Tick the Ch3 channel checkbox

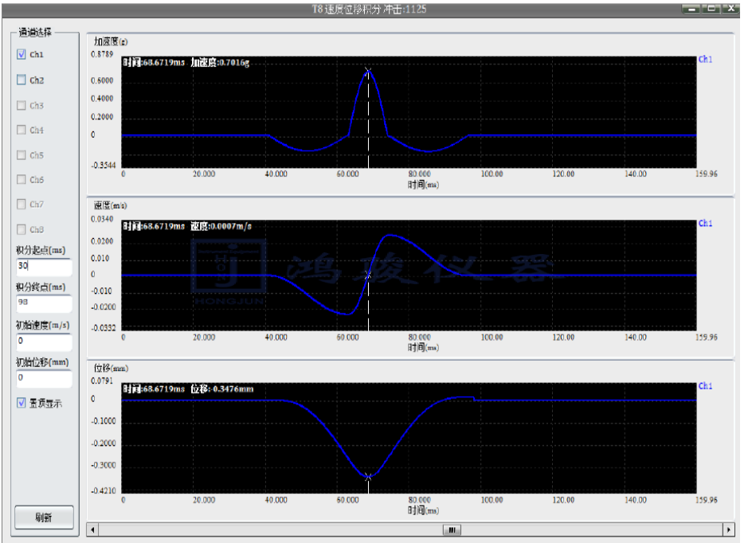tap(22, 105)
